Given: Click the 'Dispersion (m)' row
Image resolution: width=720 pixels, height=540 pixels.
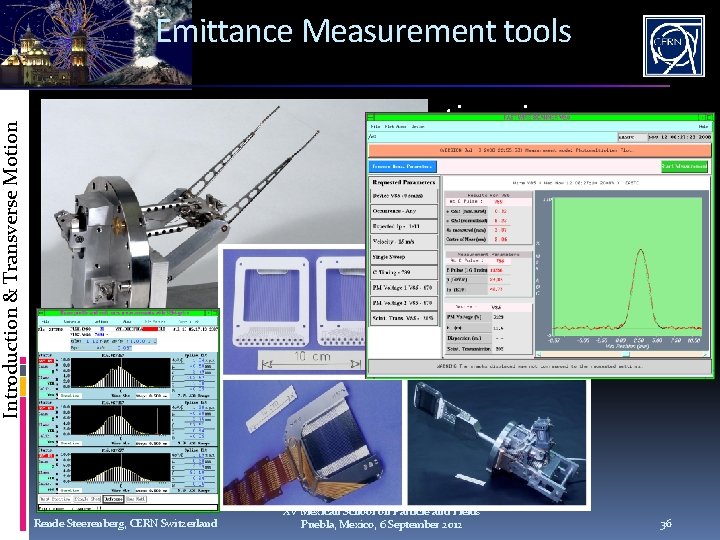Looking at the screenshot, I should click(489, 338).
